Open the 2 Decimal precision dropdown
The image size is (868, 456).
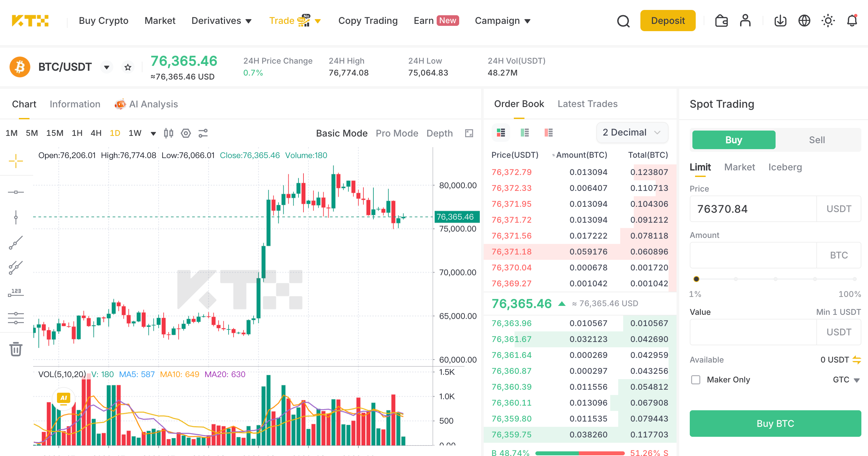pyautogui.click(x=632, y=133)
